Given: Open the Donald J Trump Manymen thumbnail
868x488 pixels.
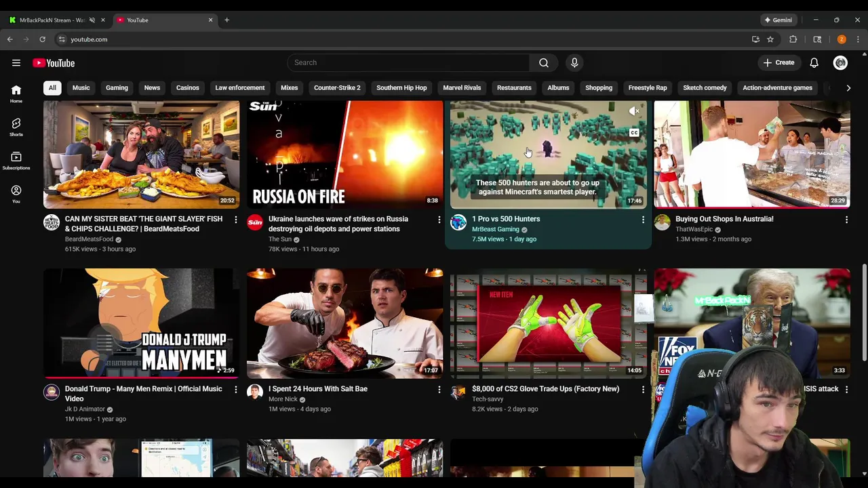Looking at the screenshot, I should coord(141,323).
